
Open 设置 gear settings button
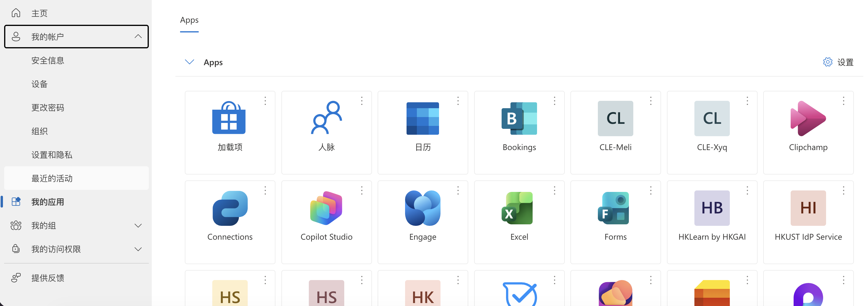838,62
